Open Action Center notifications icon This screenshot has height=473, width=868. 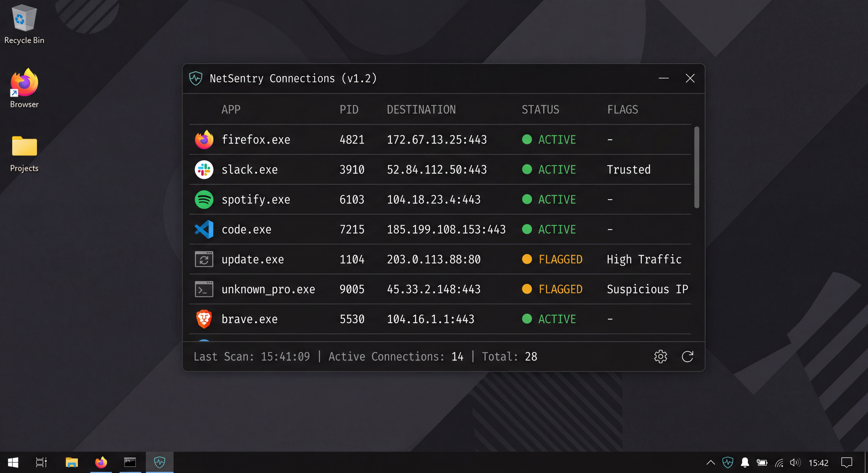point(846,463)
